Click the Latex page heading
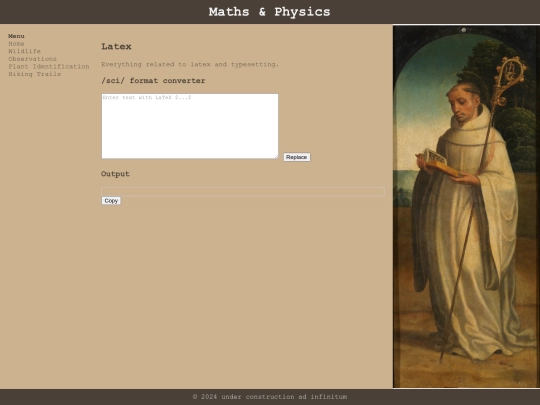540x405 pixels. click(116, 46)
